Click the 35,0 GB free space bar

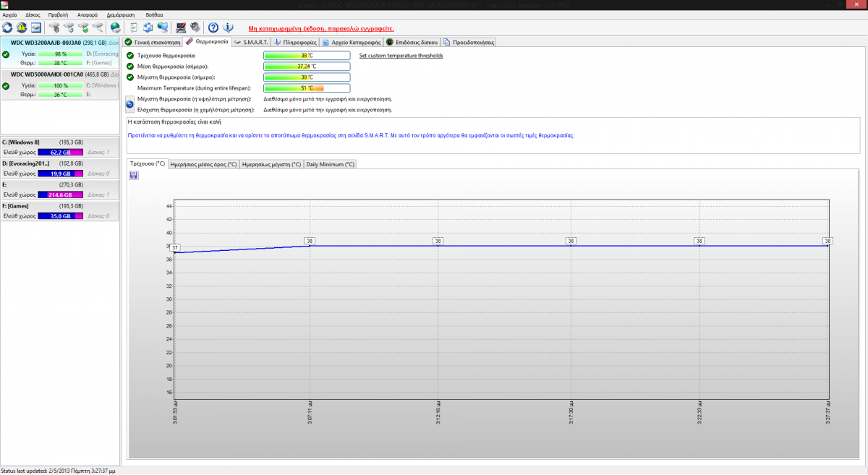pos(61,216)
